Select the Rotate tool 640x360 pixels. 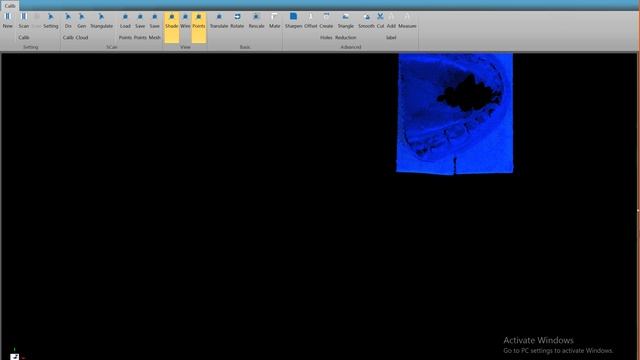[x=237, y=21]
